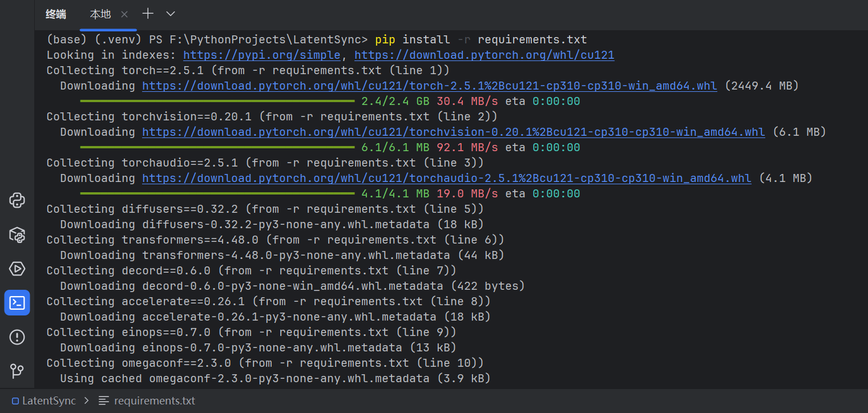The height and width of the screenshot is (413, 868).
Task: Click the requirements.txt breadcrumb item
Action: [x=155, y=401]
